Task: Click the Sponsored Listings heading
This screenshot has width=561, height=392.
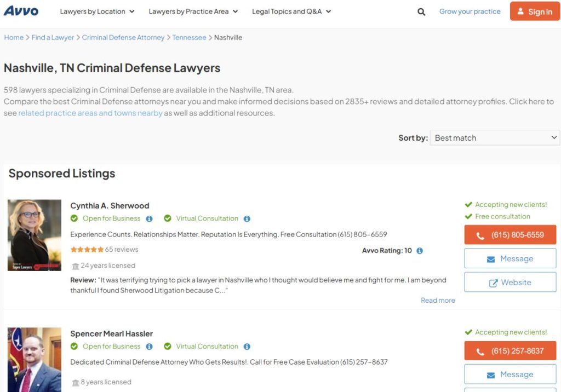Action: coord(62,174)
